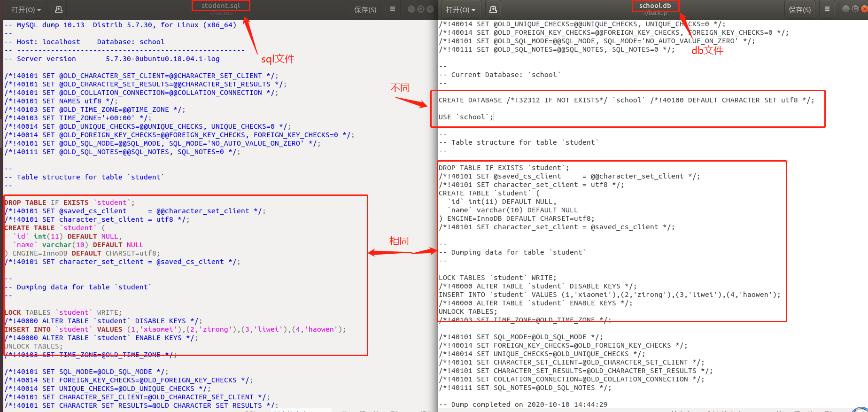
Task: Click '`id` int(11) DEFAULT NULL' in school.db
Action: point(502,202)
